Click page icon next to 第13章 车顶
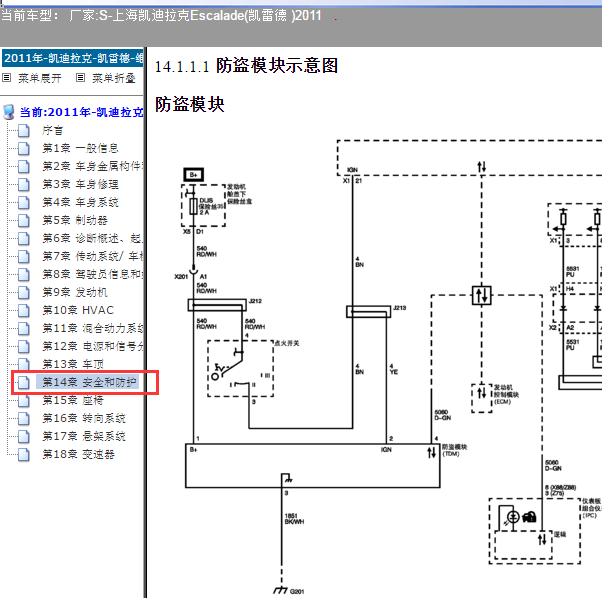Screen dimensions: 602x598 (24, 364)
